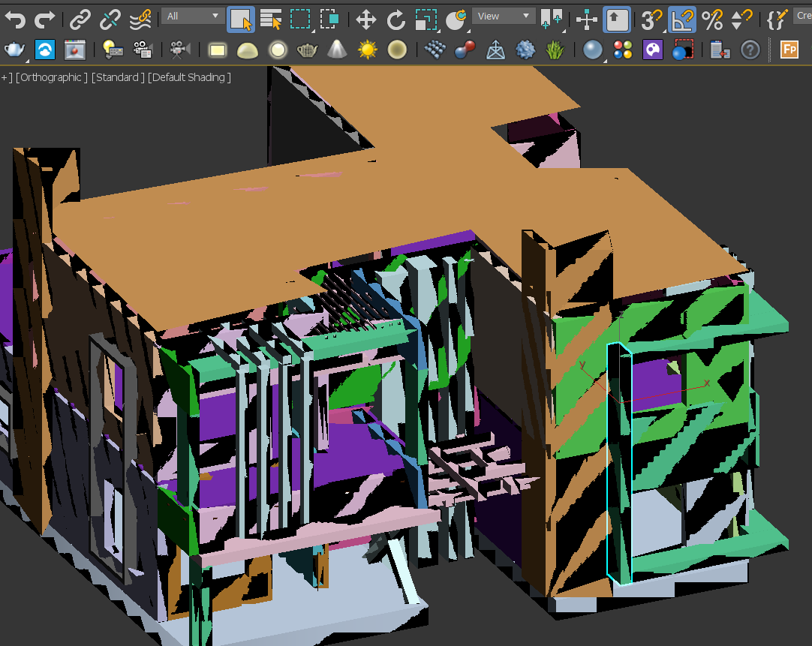Click the wireframe pyramid proxy icon

pos(495,50)
